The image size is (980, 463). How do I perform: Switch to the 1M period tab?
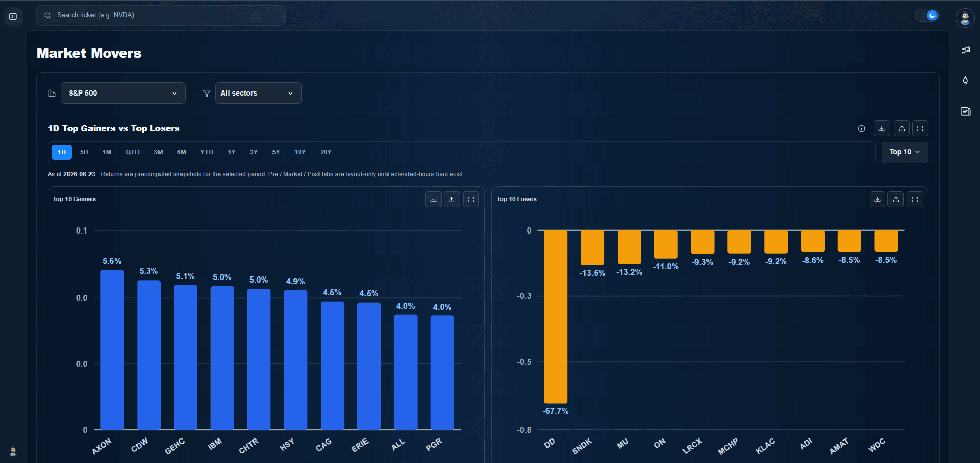pyautogui.click(x=107, y=152)
